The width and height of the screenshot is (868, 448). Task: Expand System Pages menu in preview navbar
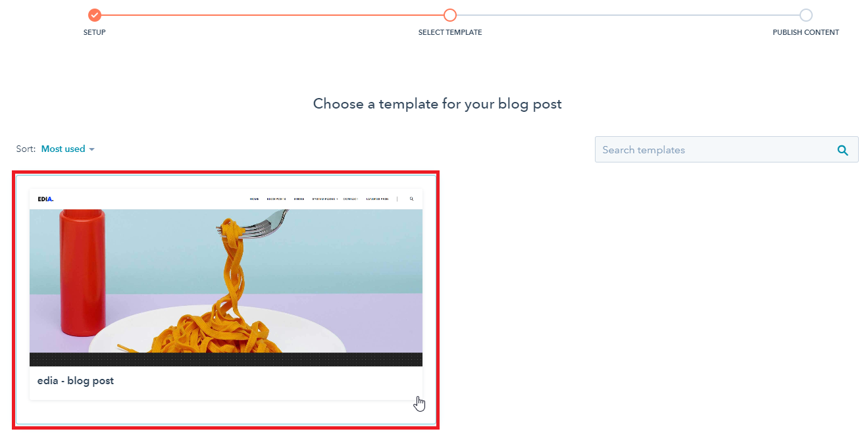pyautogui.click(x=324, y=199)
